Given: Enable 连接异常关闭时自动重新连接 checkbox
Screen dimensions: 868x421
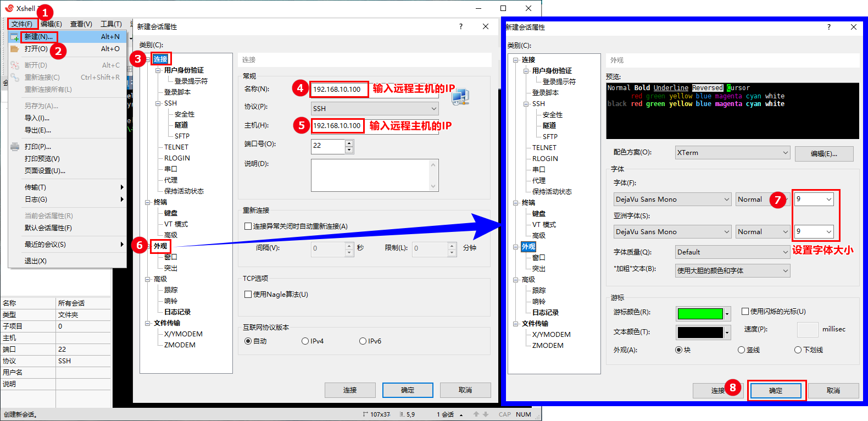Looking at the screenshot, I should [x=248, y=226].
